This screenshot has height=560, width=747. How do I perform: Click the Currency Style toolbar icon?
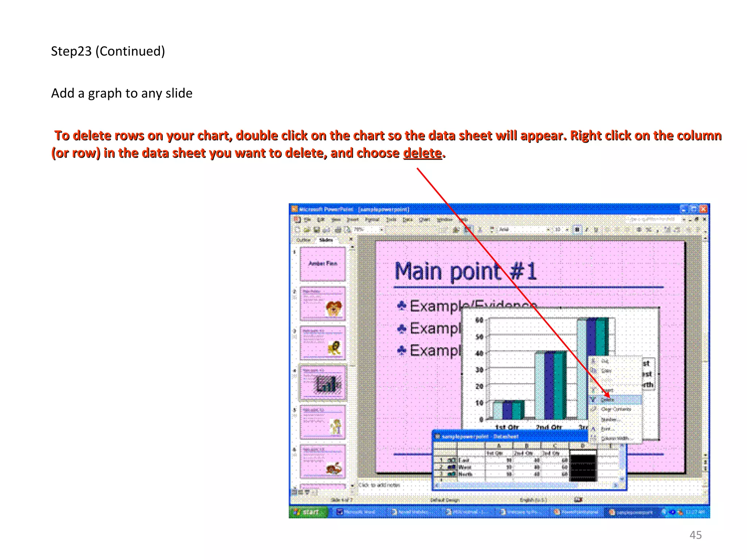pos(639,229)
